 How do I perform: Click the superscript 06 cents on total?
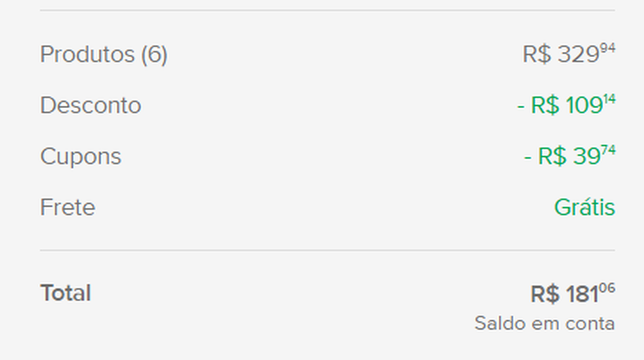tap(607, 288)
